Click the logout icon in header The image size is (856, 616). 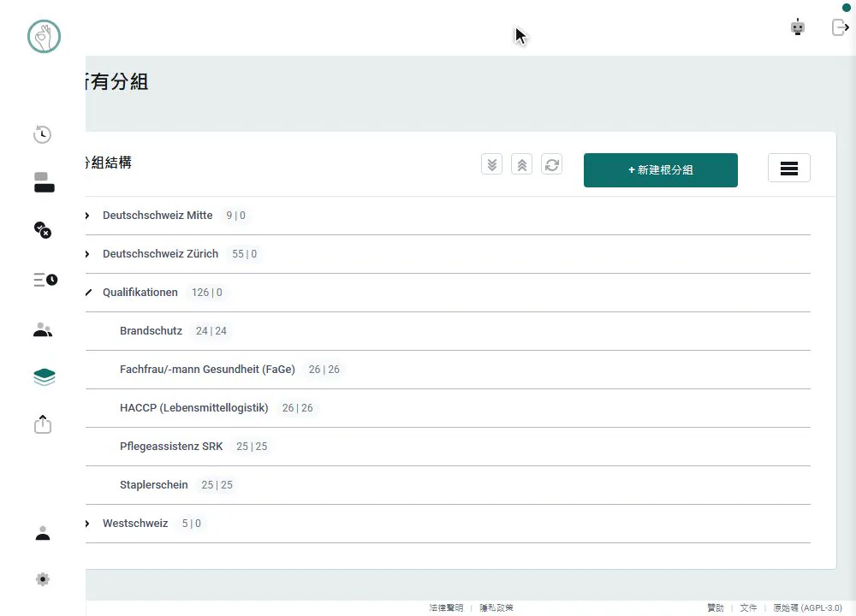[841, 27]
